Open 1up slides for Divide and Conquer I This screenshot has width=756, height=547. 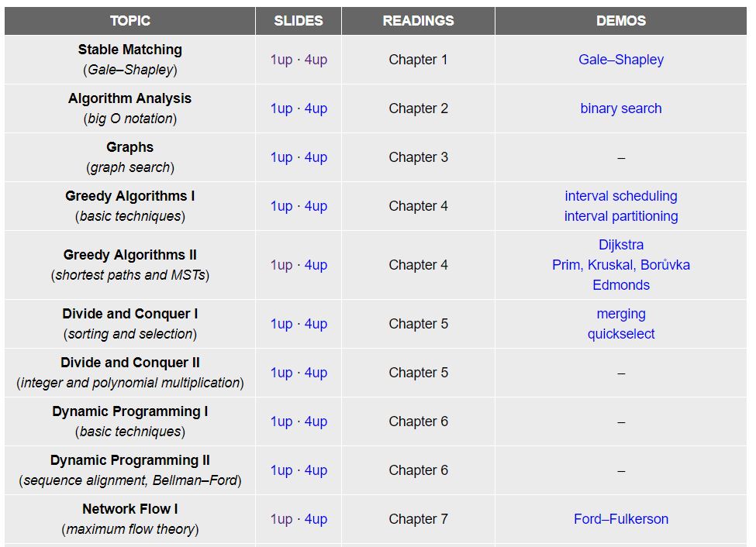[281, 324]
